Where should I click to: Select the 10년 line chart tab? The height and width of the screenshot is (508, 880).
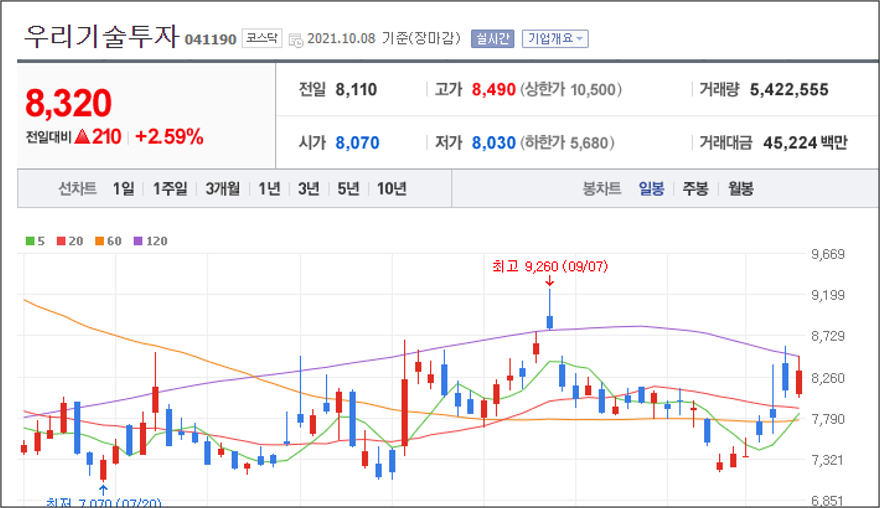coord(391,189)
